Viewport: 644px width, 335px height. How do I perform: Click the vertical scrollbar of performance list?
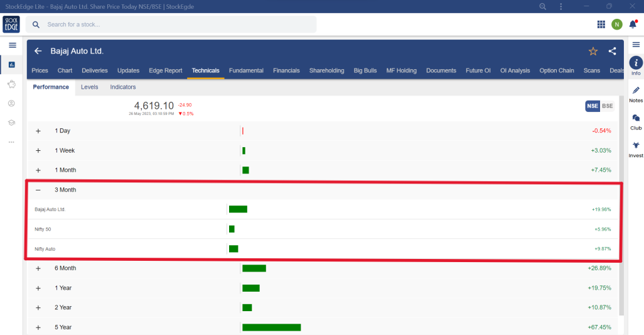tap(621, 220)
